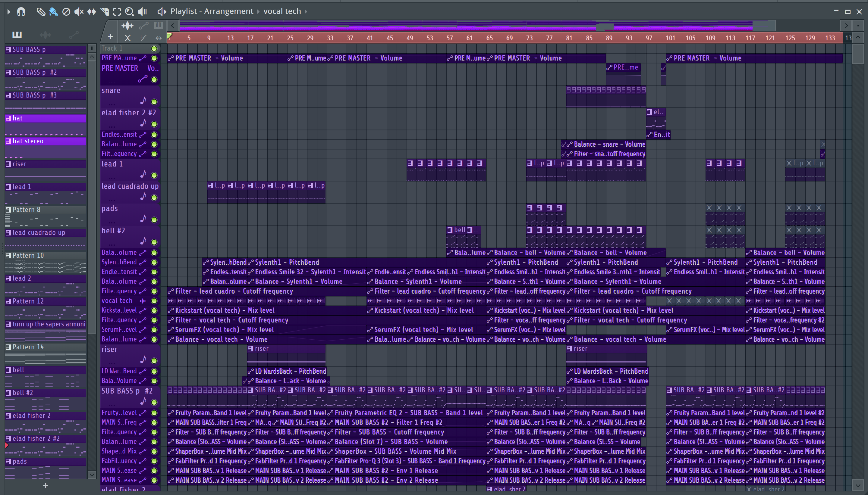Click automation icon on Endles..ensit track
The height and width of the screenshot is (495, 868).
143,135
